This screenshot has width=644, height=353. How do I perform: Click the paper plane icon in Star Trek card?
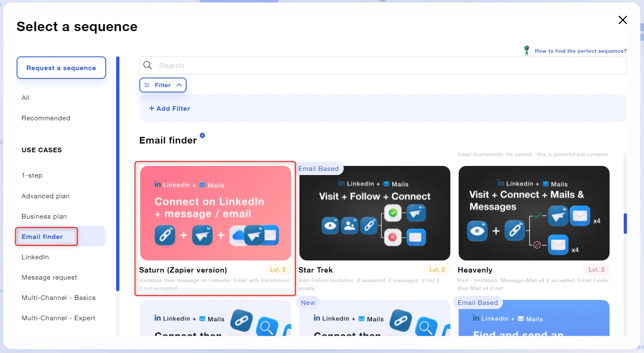(416, 213)
